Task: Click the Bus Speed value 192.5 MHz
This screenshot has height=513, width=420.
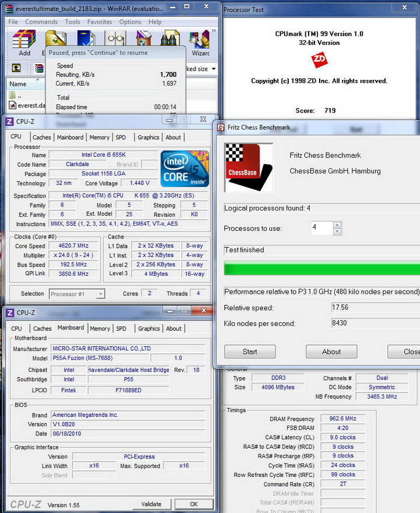Action: click(x=73, y=264)
